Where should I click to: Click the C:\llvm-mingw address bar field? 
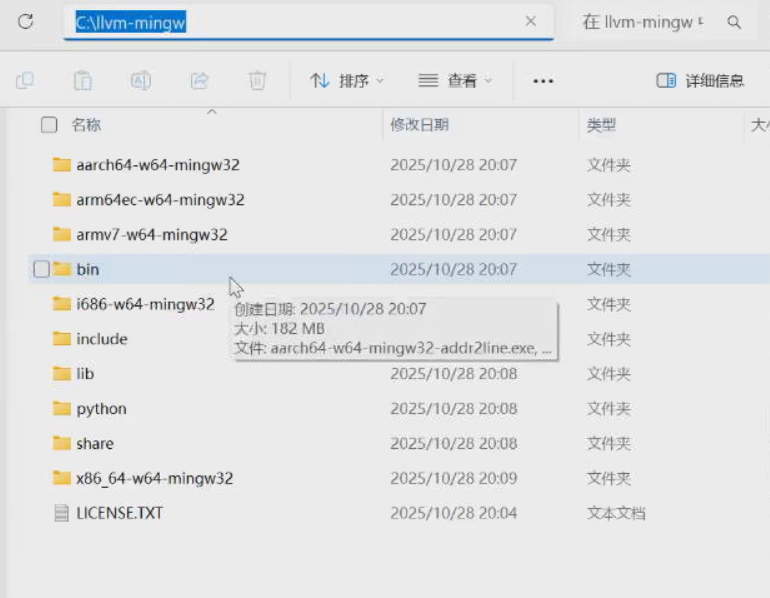[x=300, y=22]
